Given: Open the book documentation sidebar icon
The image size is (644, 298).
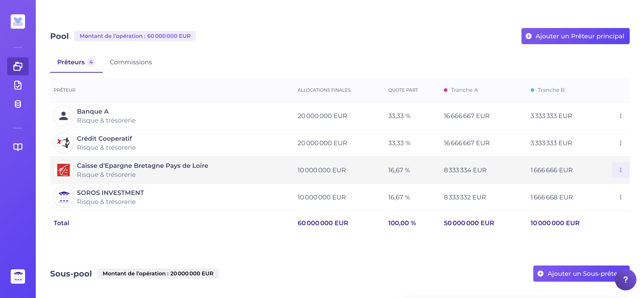Looking at the screenshot, I should (x=18, y=147).
